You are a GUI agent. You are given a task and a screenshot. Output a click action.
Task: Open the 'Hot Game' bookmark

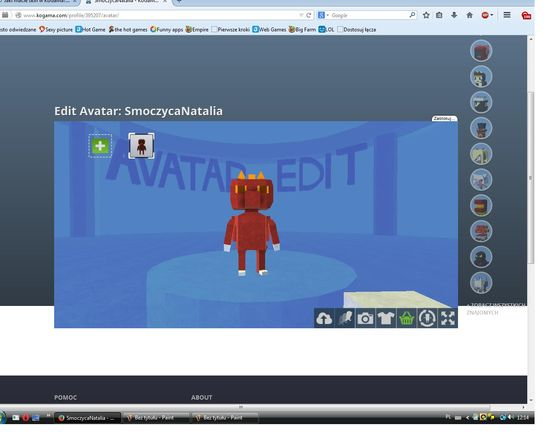tap(90, 29)
